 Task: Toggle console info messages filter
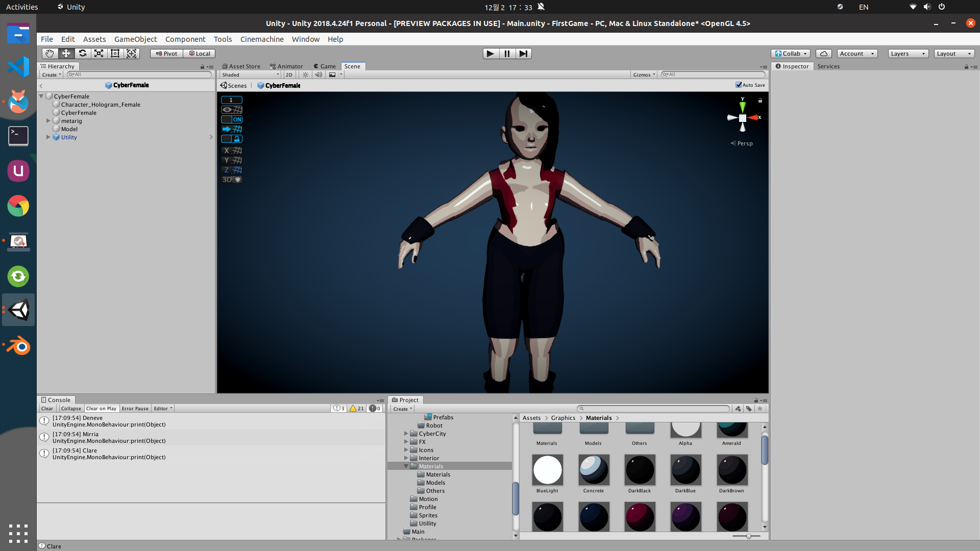pyautogui.click(x=338, y=409)
